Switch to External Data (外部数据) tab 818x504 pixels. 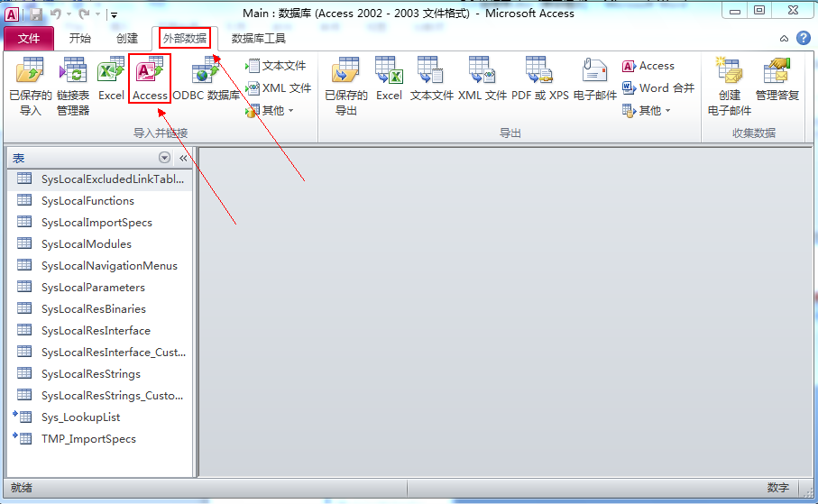[x=185, y=39]
